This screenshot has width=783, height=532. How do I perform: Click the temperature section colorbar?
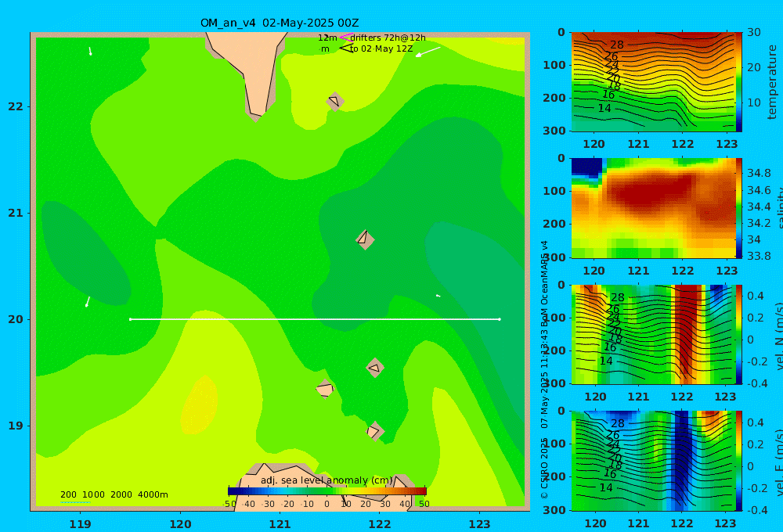coord(738,82)
